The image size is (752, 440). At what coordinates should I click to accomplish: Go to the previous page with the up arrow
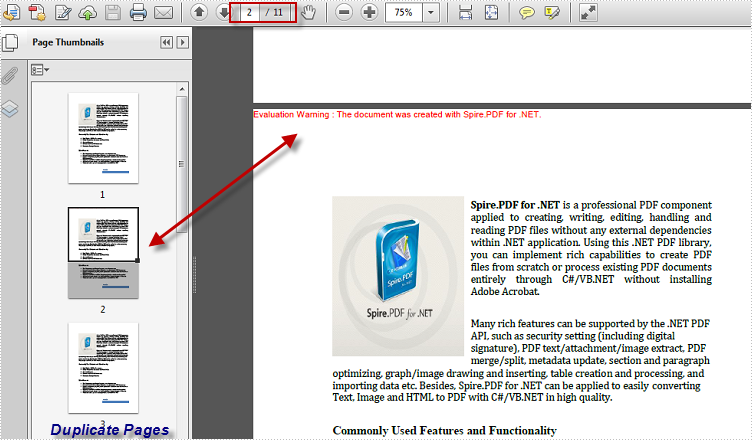199,12
